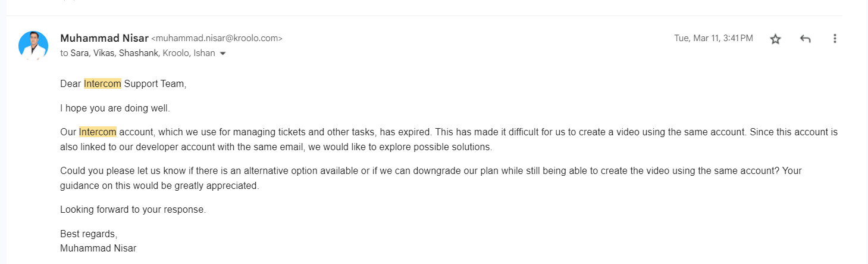Click the muhammad.nisar@kroolo.com address
868x264 pixels.
[x=217, y=38]
